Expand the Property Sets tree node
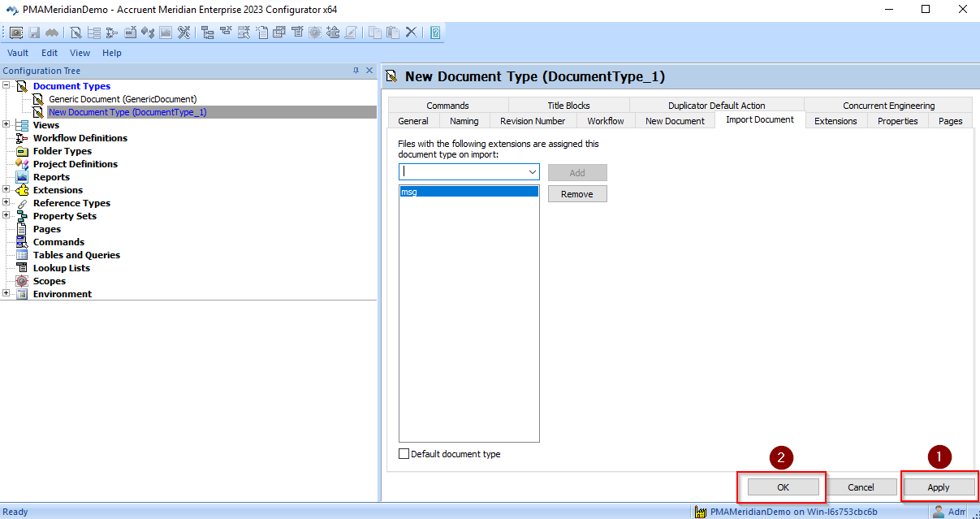This screenshot has height=519, width=980. pos(6,216)
